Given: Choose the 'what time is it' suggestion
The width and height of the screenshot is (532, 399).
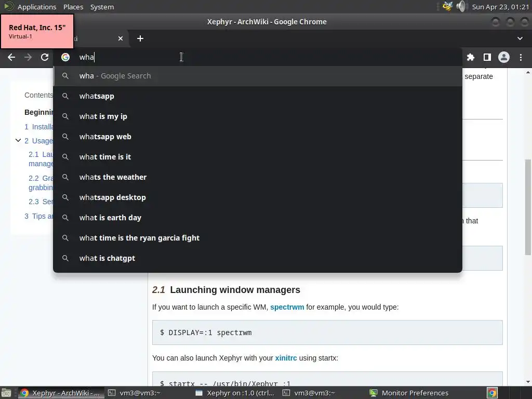Looking at the screenshot, I should coord(258,157).
